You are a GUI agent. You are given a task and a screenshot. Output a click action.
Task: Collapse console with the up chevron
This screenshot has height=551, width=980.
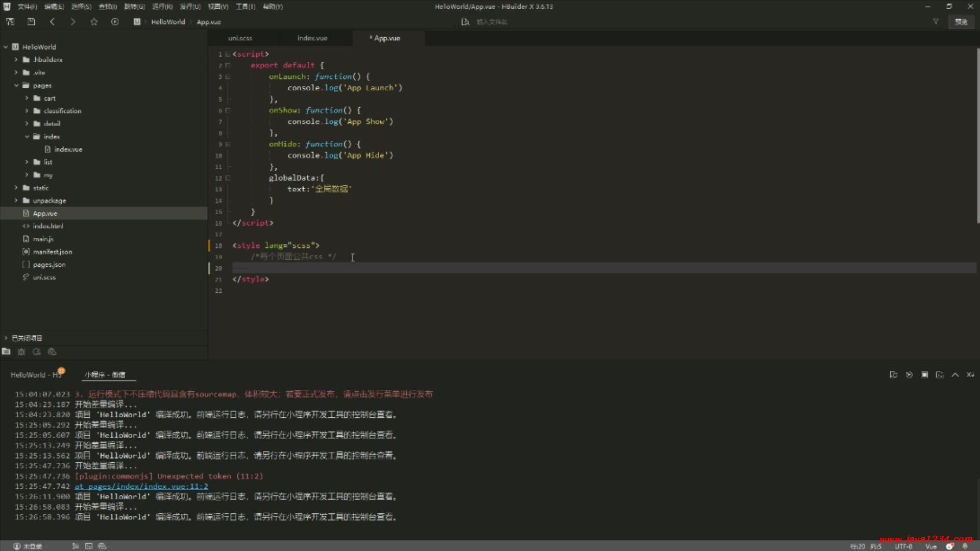[x=955, y=374]
